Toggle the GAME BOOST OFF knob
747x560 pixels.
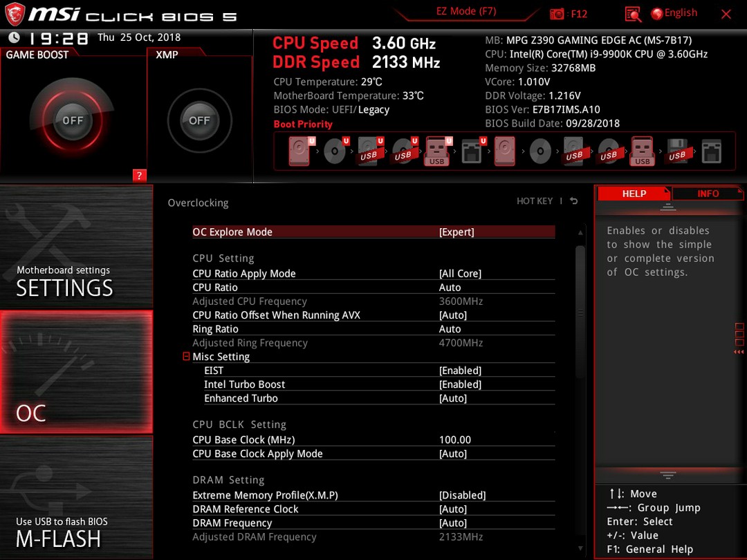pos(73,120)
